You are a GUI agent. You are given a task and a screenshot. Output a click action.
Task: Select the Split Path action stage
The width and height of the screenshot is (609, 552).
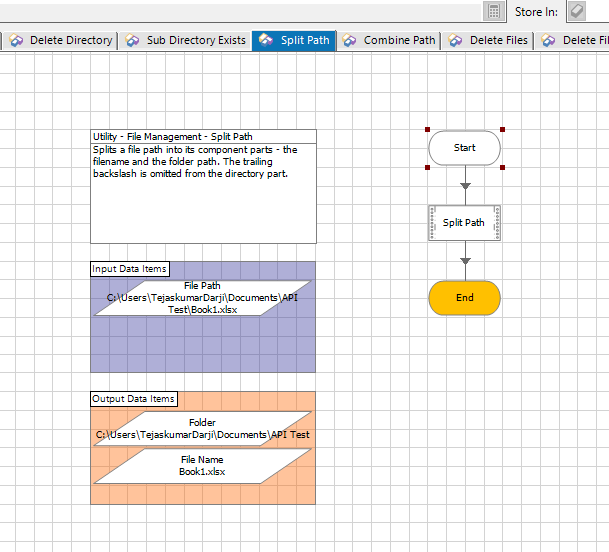click(464, 223)
